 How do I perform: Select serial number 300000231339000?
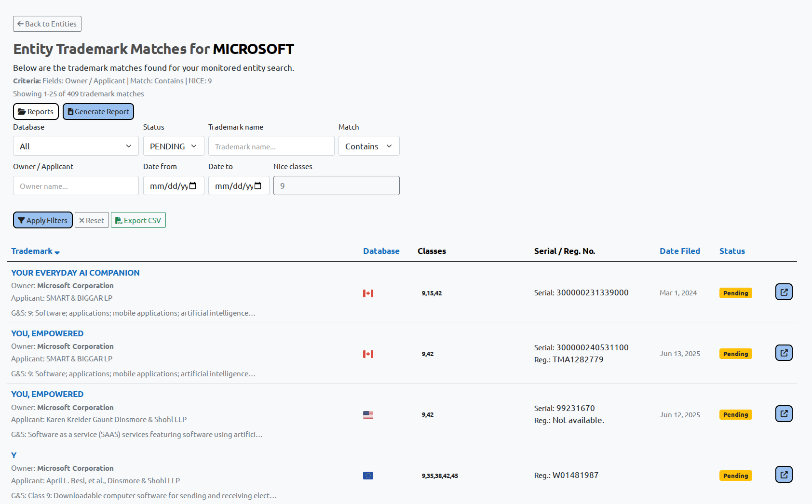click(x=593, y=292)
